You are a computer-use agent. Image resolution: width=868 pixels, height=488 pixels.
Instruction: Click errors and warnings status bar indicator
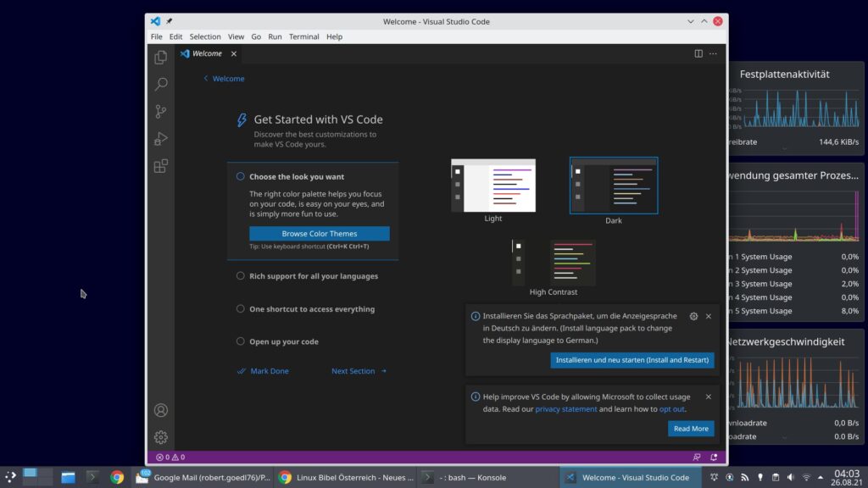[x=170, y=457]
